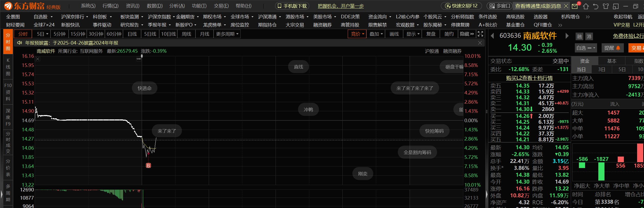Toggle the 简约 simple mode
The height and width of the screenshot is (208, 644).
click(x=449, y=34)
